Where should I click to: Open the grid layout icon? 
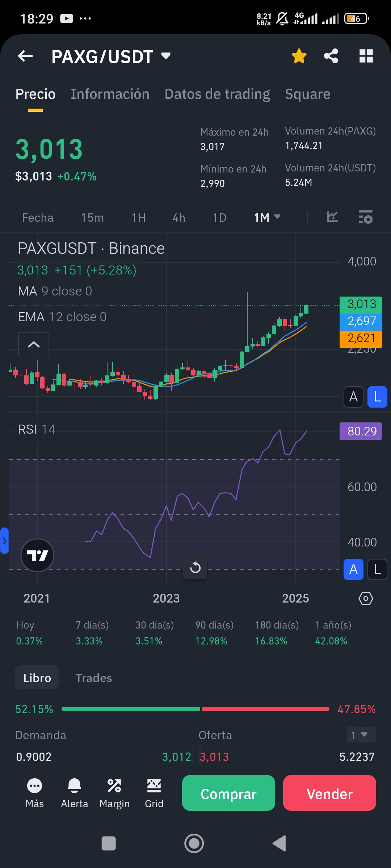coord(366,56)
